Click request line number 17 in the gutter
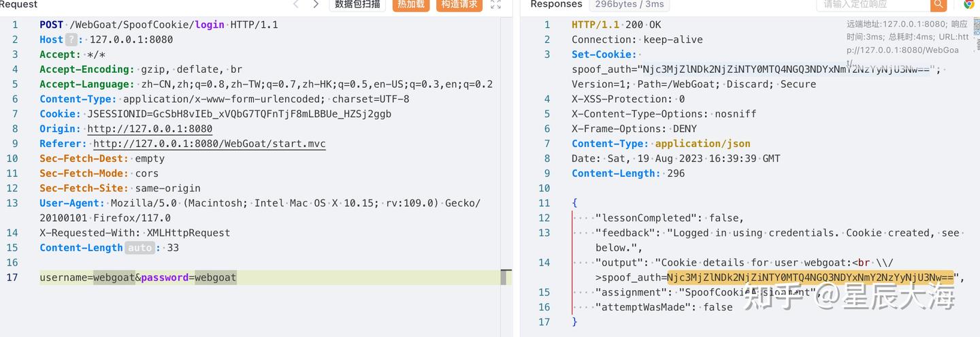 tap(12, 277)
